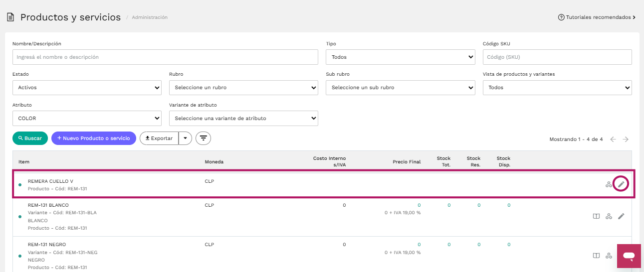Expand the Estado dropdown showing Activos
This screenshot has height=272, width=644.
point(87,88)
